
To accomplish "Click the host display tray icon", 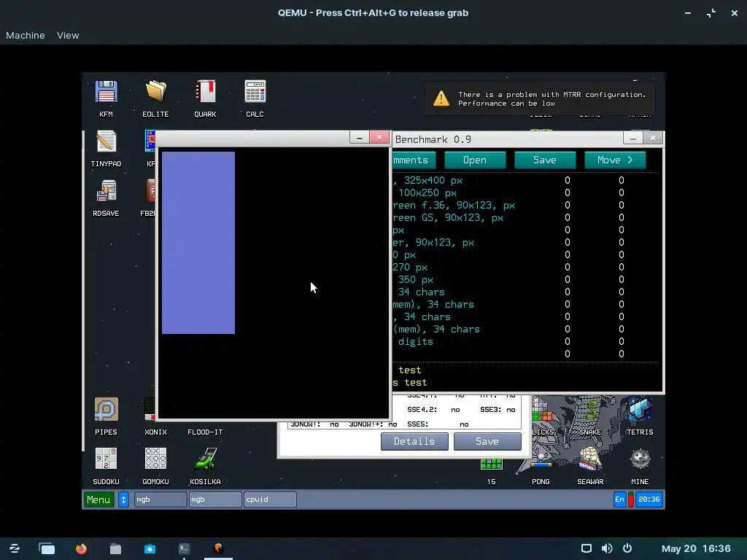I will coord(587,548).
